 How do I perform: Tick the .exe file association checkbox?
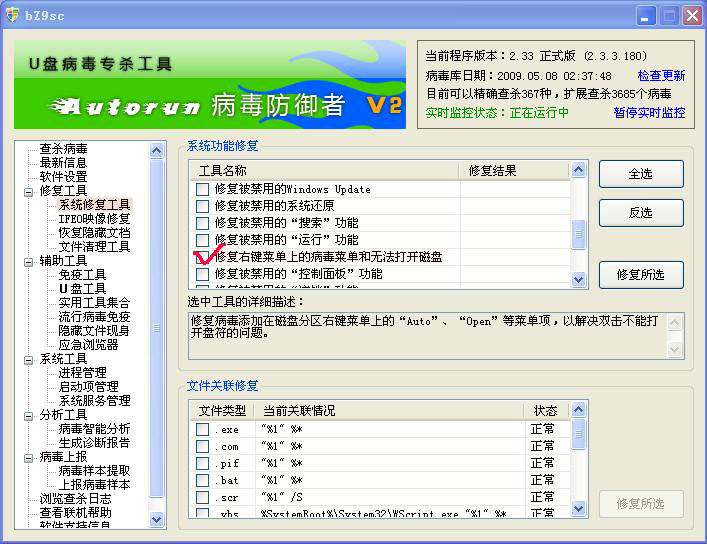pos(202,429)
